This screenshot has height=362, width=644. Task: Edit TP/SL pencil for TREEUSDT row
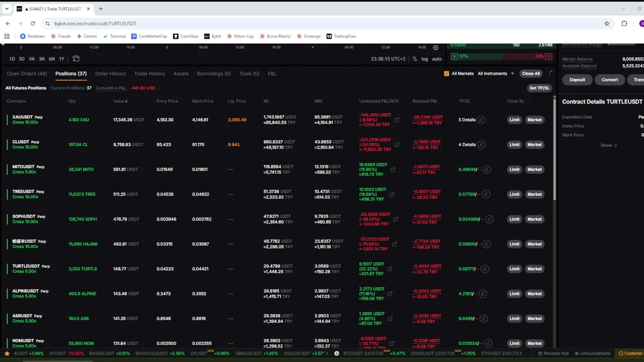coord(487,194)
